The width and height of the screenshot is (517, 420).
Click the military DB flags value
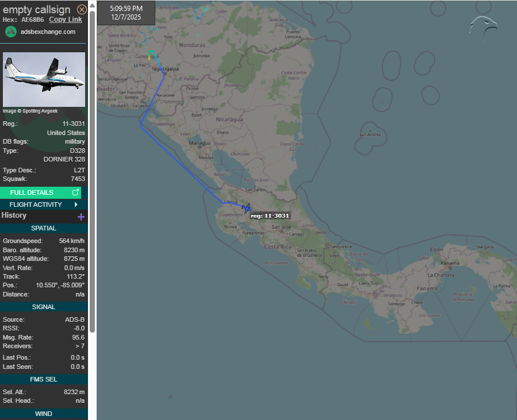pos(75,142)
